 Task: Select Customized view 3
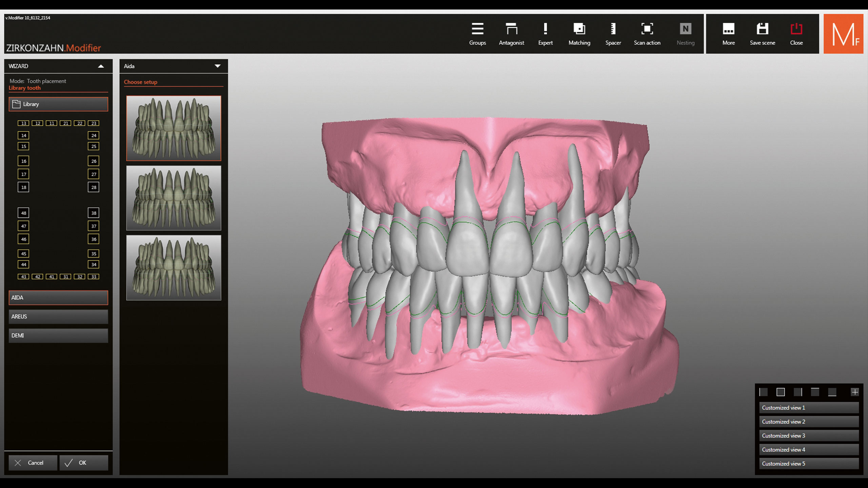(809, 436)
